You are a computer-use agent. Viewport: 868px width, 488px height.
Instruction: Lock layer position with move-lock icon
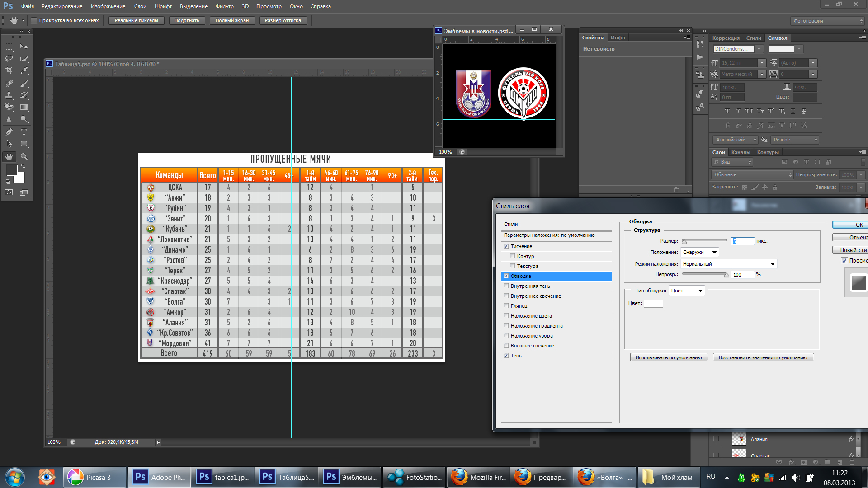pos(764,188)
